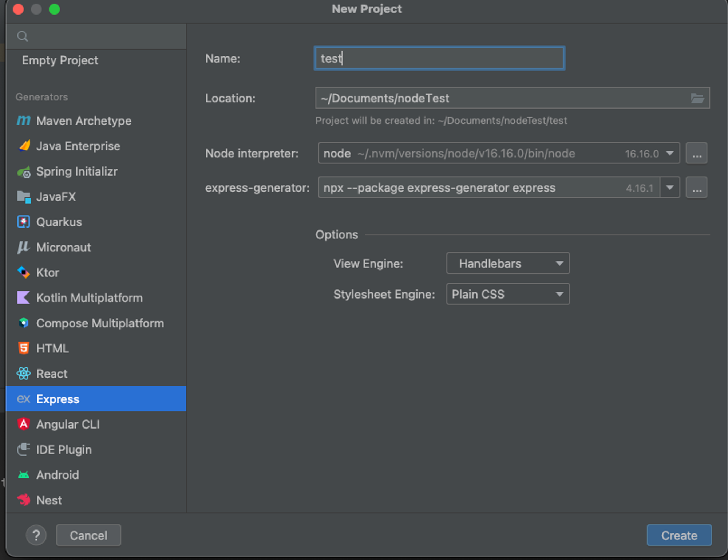Click the Name text field

(x=439, y=58)
